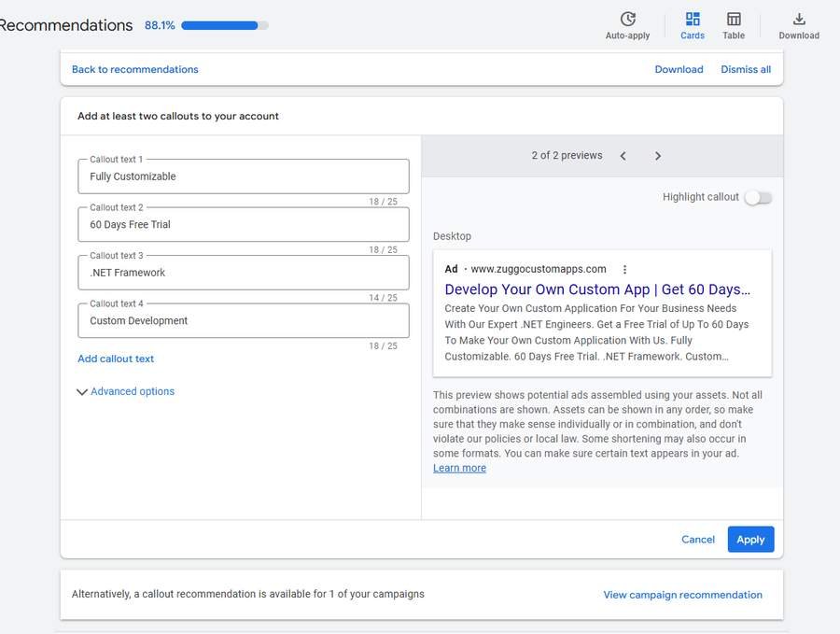Add another callout text
This screenshot has height=634, width=840.
116,359
